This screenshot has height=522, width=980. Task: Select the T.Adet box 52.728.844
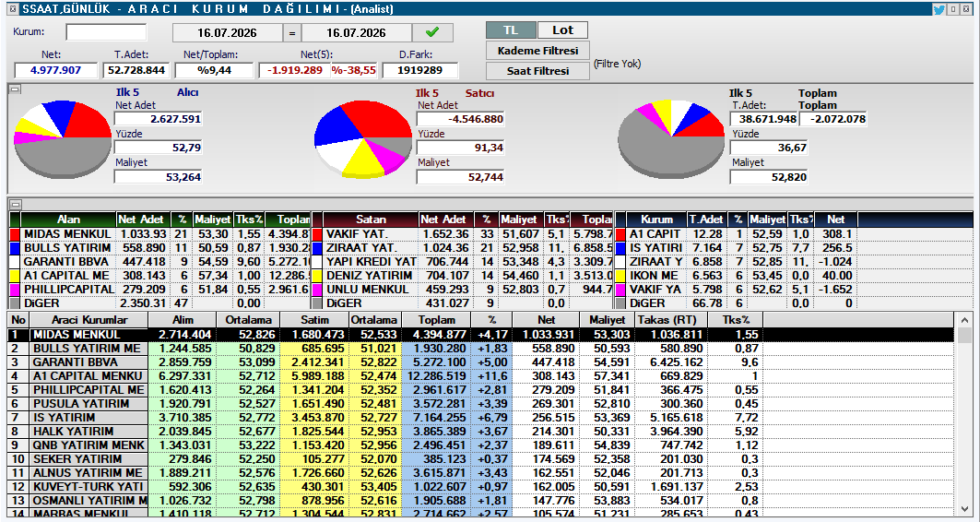tap(136, 70)
